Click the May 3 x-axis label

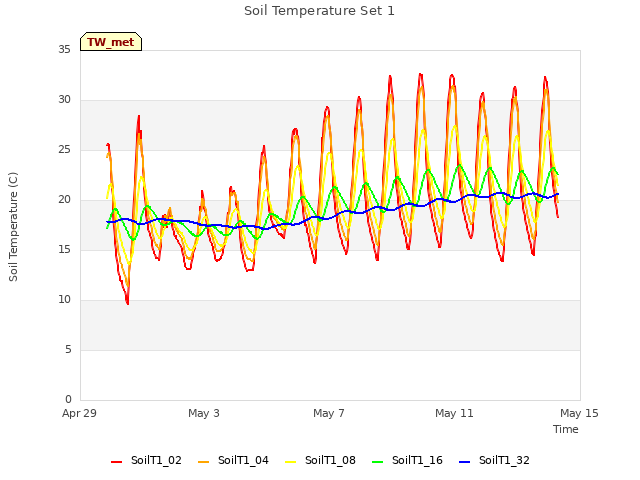[204, 413]
